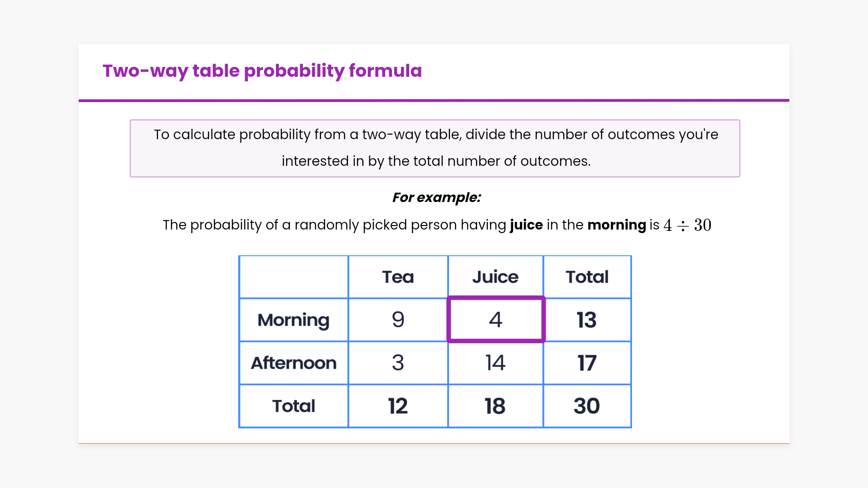Click the purple-bordered definition text box
The height and width of the screenshot is (488, 868).
(435, 148)
